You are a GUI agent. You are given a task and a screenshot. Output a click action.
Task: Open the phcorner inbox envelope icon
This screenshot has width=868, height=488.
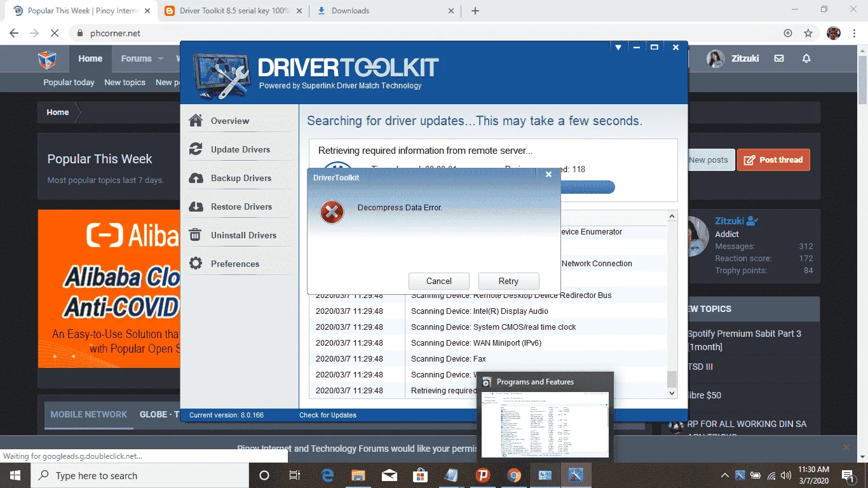(779, 58)
